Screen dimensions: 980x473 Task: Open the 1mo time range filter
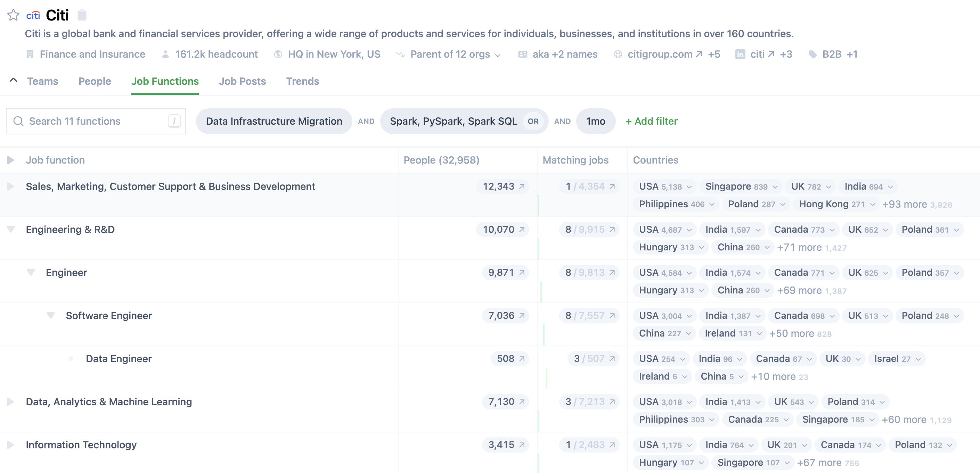click(595, 121)
